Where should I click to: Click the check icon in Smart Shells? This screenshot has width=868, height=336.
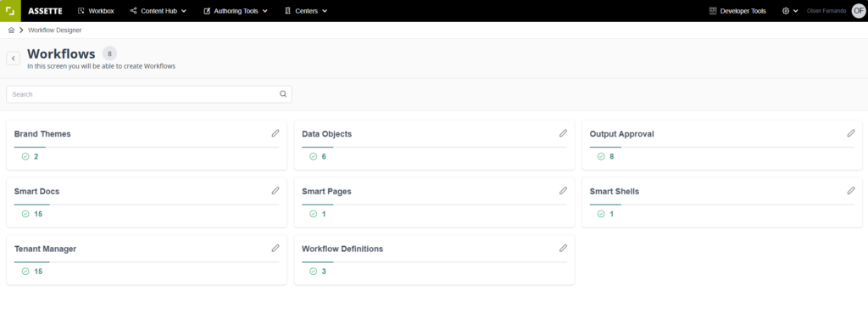[601, 214]
